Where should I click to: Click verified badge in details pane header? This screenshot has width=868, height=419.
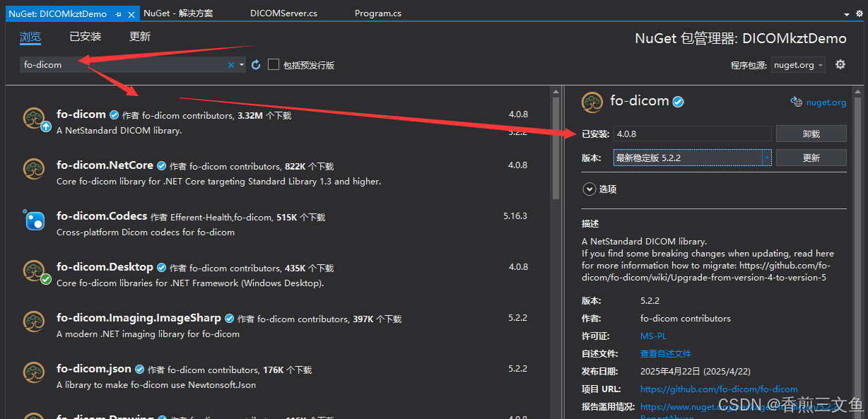[x=678, y=102]
